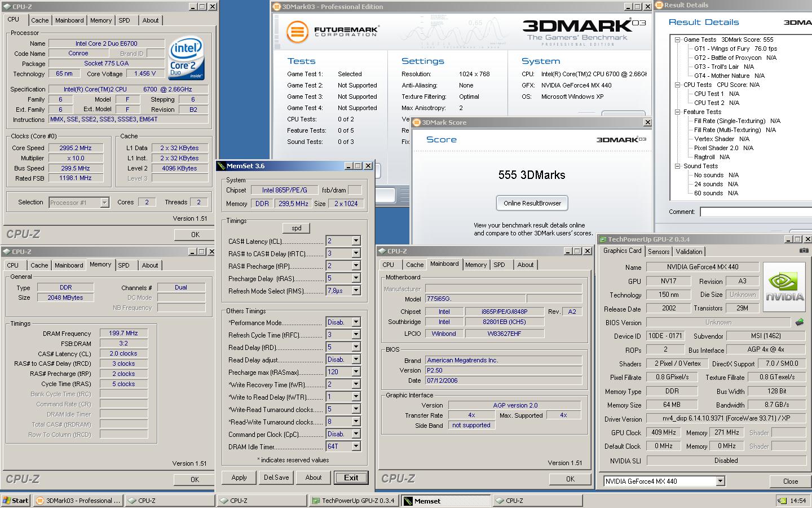Collapse the Sound Tests tree node
The image size is (812, 508).
pos(677,166)
